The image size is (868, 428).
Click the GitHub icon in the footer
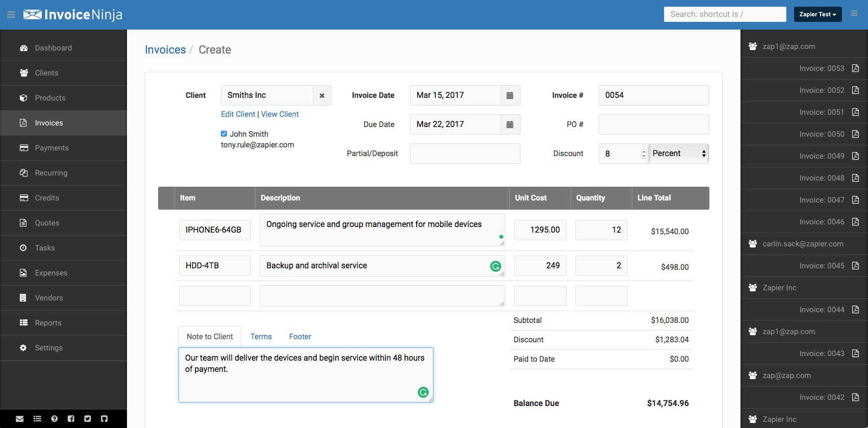click(x=104, y=419)
